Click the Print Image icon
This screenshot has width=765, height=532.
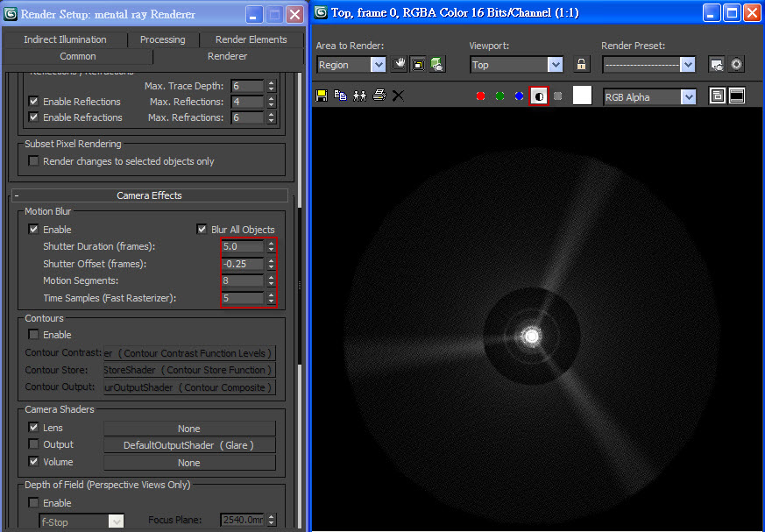379,96
